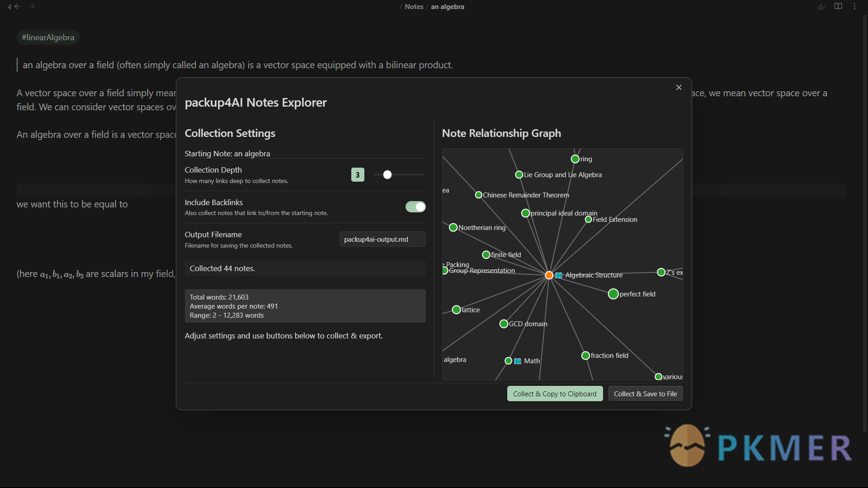Screen dimensions: 868x488
Task: Open the #linearAlgebra tag
Action: (48, 38)
